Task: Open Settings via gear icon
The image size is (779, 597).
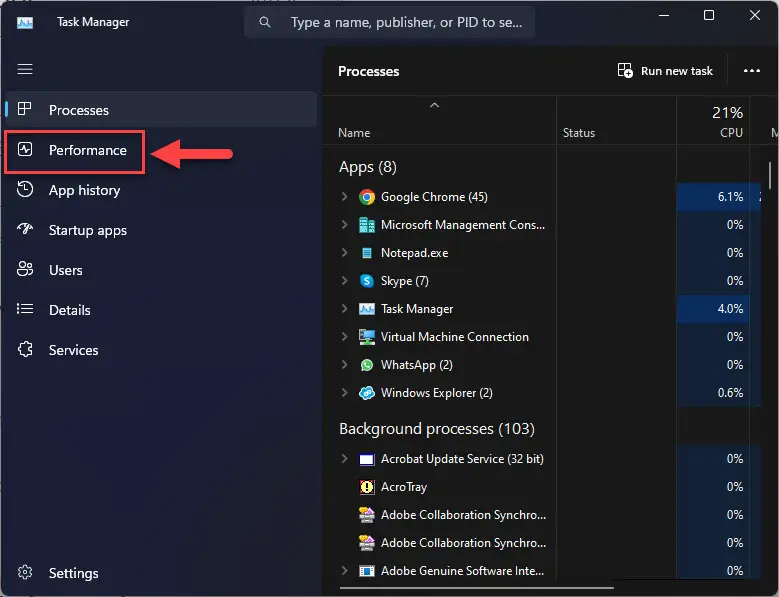Action: tap(25, 572)
